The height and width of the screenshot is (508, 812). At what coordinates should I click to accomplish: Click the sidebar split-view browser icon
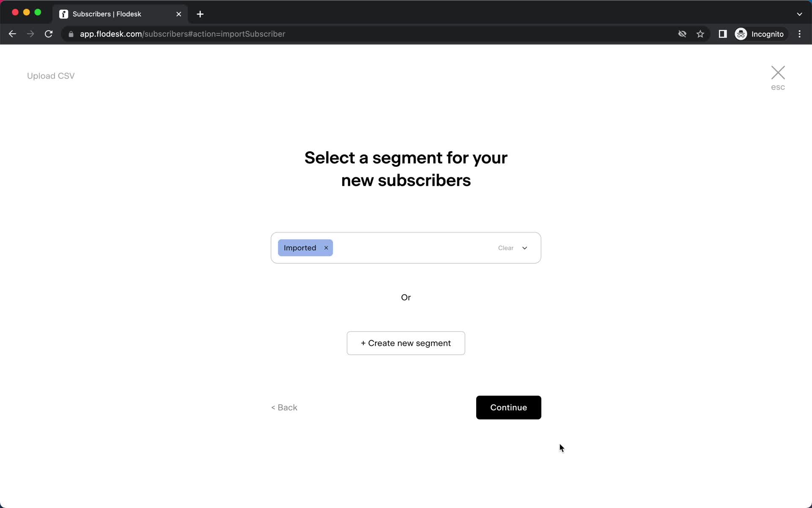tap(723, 34)
